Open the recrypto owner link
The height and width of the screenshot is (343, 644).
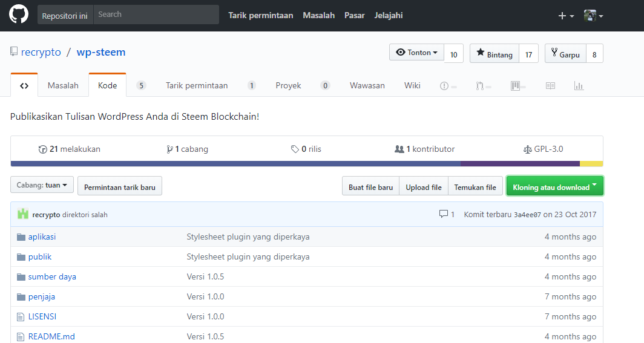41,52
